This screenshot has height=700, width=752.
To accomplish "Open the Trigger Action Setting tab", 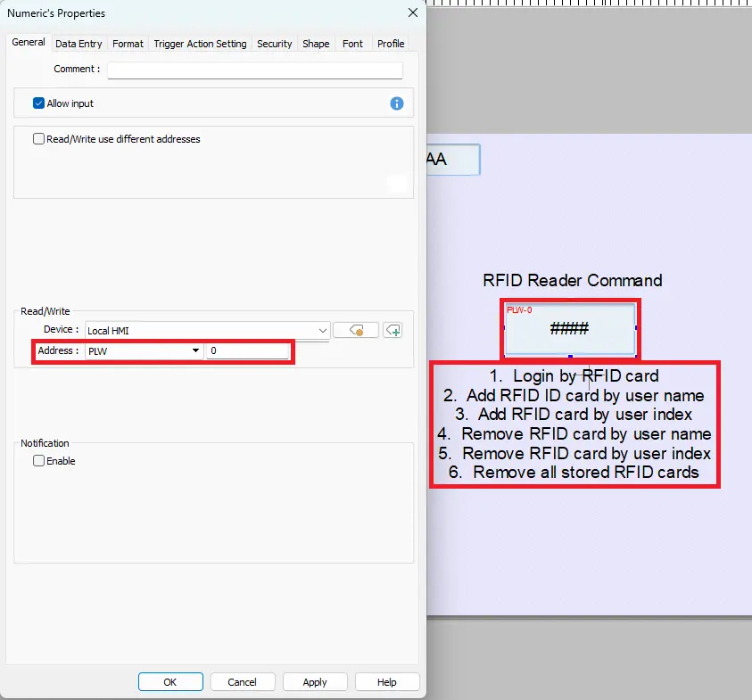I will pyautogui.click(x=200, y=43).
